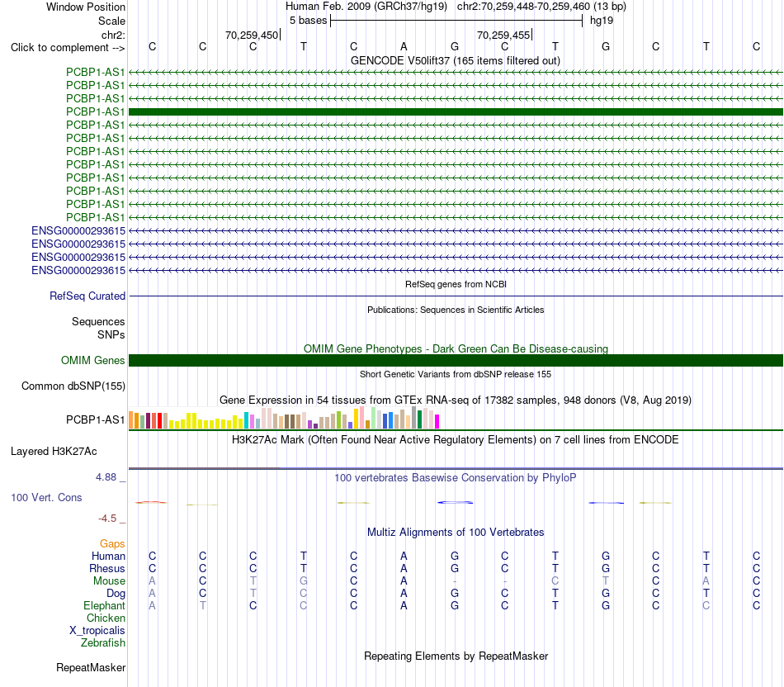The image size is (784, 687).
Task: Click the Common dbSNP(155) label
Action: tap(73, 386)
